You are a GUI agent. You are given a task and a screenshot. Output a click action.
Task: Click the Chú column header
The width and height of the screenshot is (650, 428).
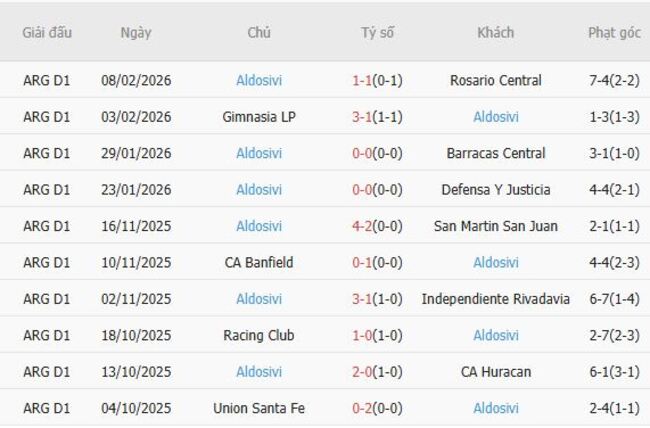pyautogui.click(x=259, y=32)
